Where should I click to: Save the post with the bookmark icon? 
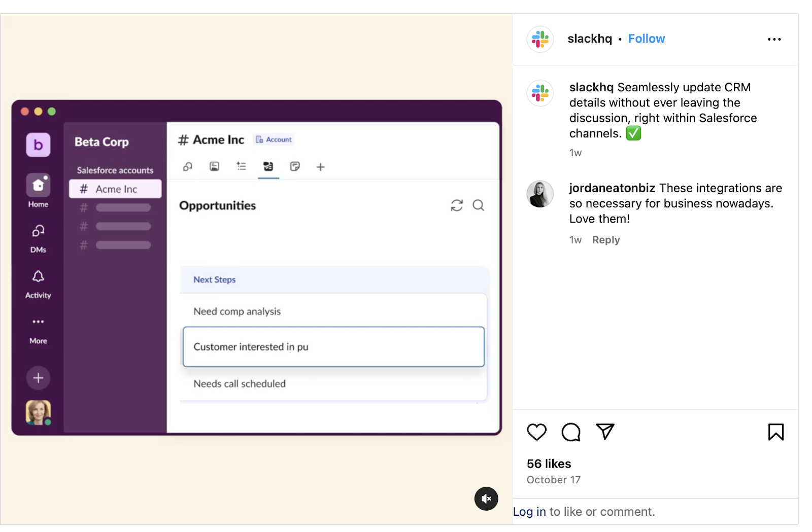coord(775,432)
